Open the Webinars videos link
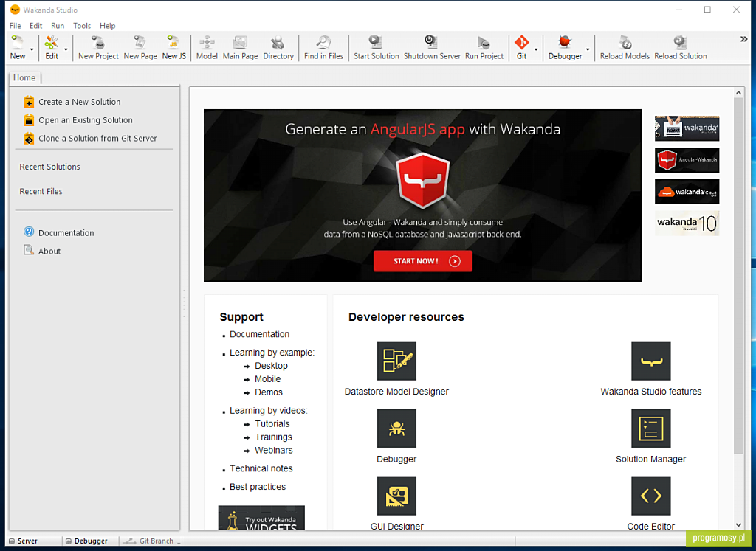Viewport: 756px width, 551px height. tap(273, 451)
